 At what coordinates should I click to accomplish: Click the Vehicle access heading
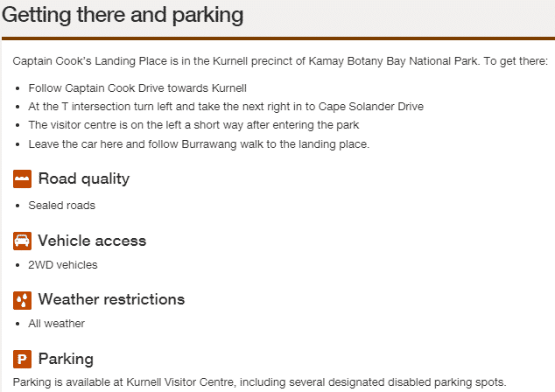pyautogui.click(x=92, y=241)
